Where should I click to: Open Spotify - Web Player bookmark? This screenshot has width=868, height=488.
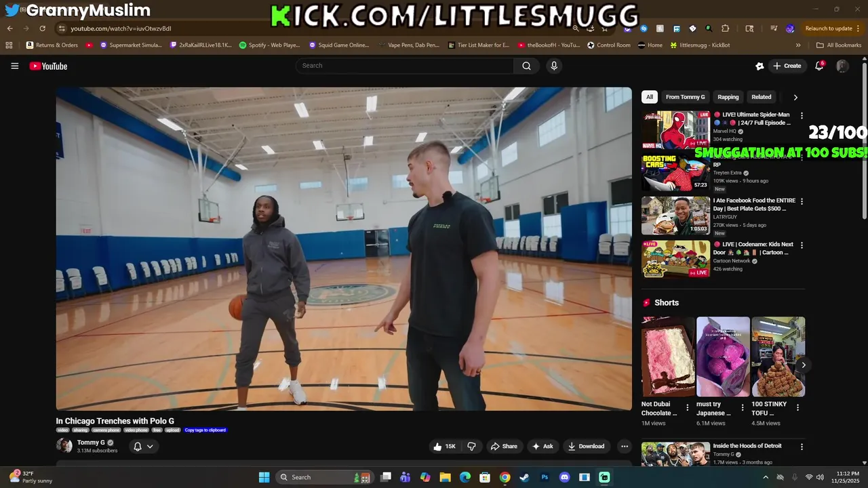pos(270,45)
